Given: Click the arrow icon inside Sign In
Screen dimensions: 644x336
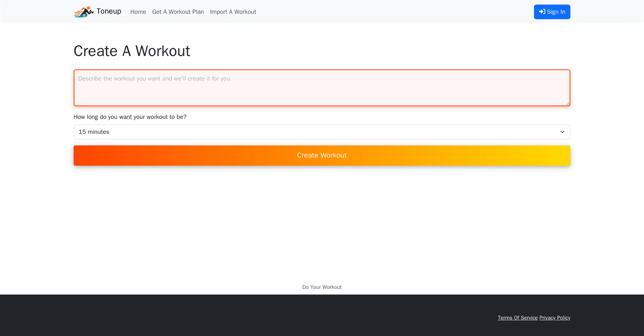Looking at the screenshot, I should click(542, 12).
